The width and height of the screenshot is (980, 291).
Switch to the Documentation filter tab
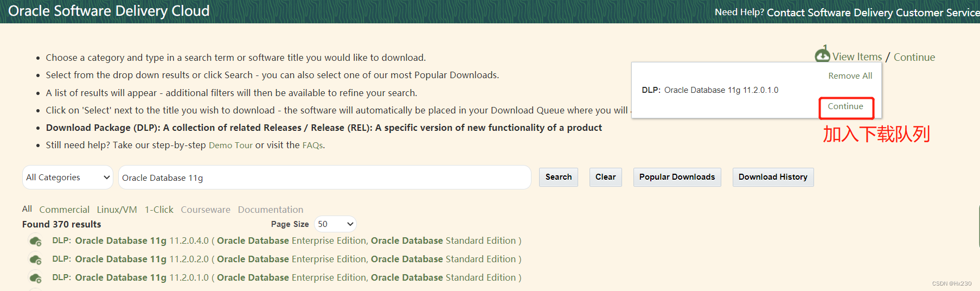[x=271, y=210]
